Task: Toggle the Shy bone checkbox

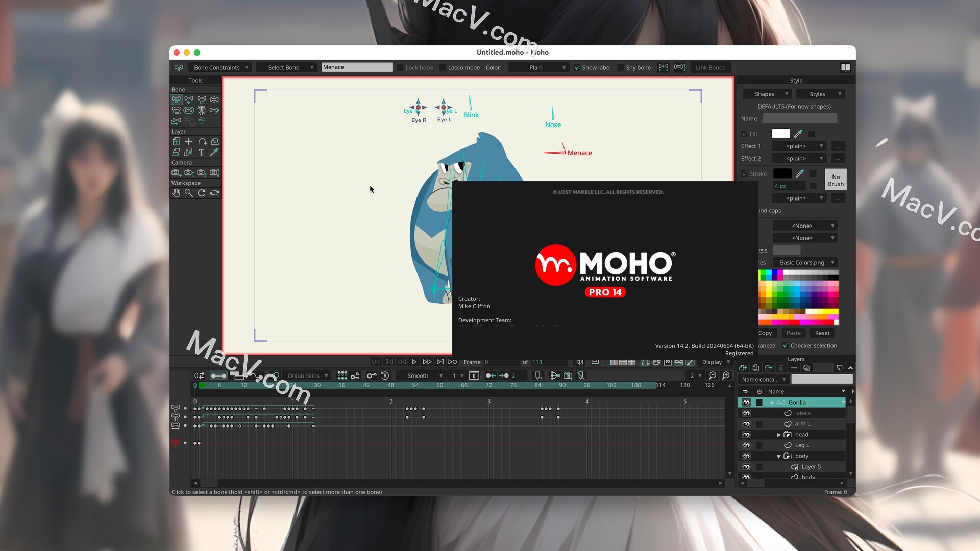Action: [622, 67]
